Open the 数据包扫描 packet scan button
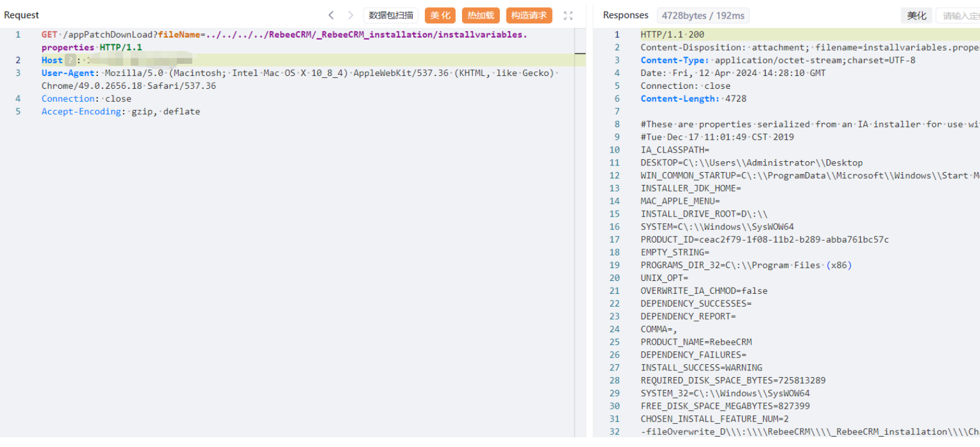Viewport: 980px width, 447px height. (x=391, y=15)
